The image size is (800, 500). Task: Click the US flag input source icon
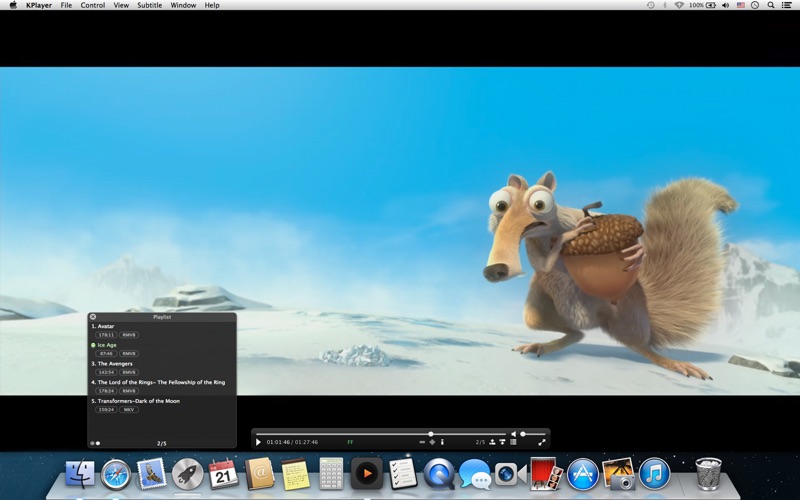[740, 5]
